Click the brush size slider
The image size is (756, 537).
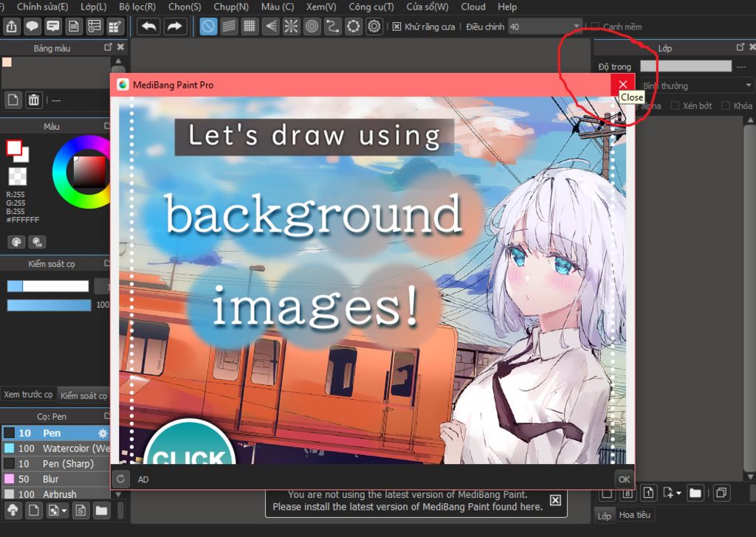(48, 286)
